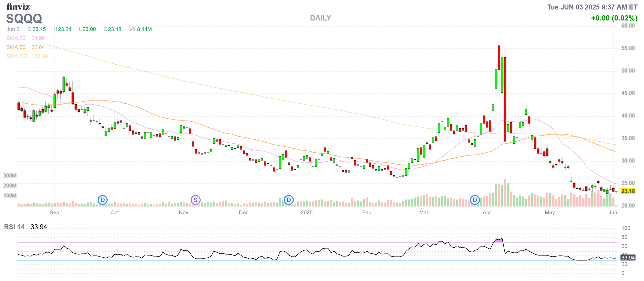Select the DAILY timeframe label
The height and width of the screenshot is (281, 644).
point(320,18)
